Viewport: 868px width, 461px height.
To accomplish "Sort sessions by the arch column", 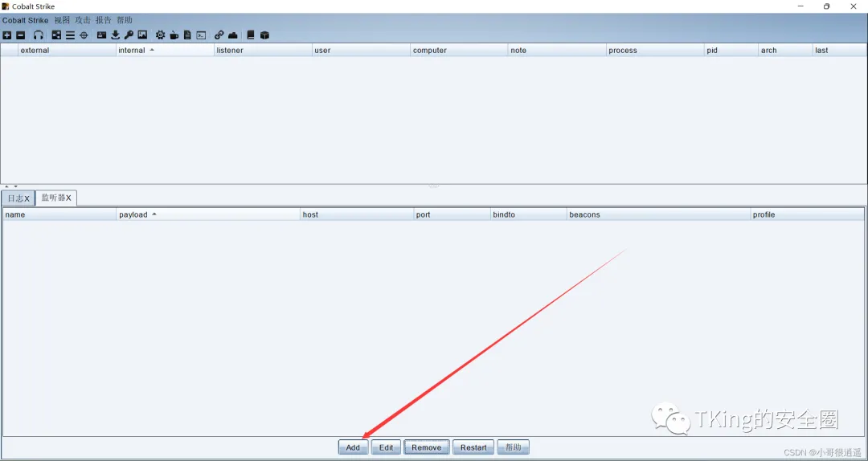I will (785, 50).
